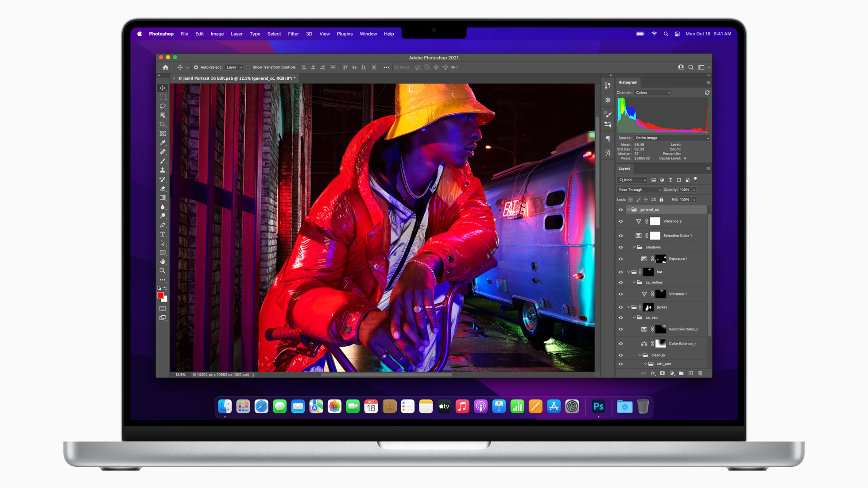Select the Gradient tool
The width and height of the screenshot is (868, 488).
pos(164,198)
